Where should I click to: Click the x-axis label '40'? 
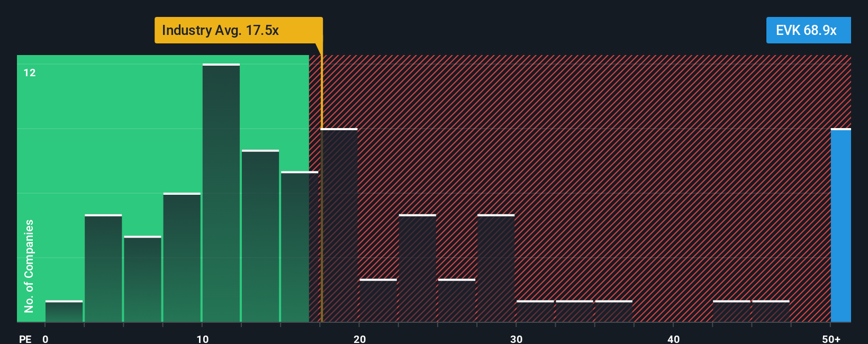(x=673, y=339)
